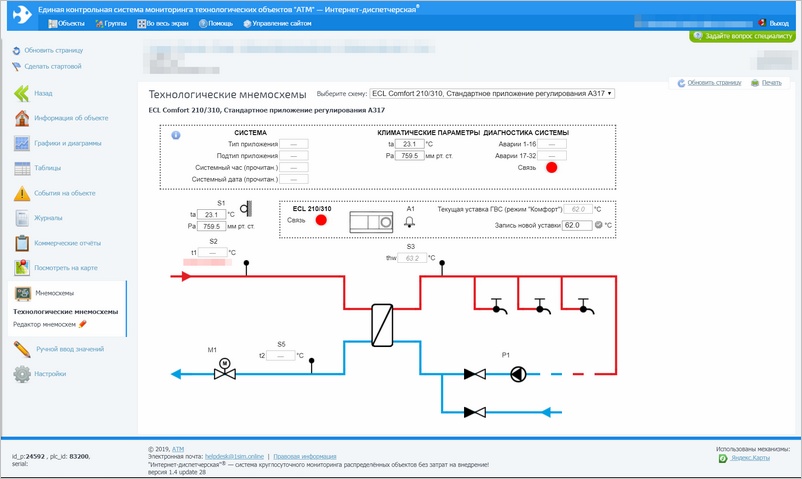Select Технологические мнемосхемы submenu item
Screen dimensions: 802x479
click(x=65, y=312)
